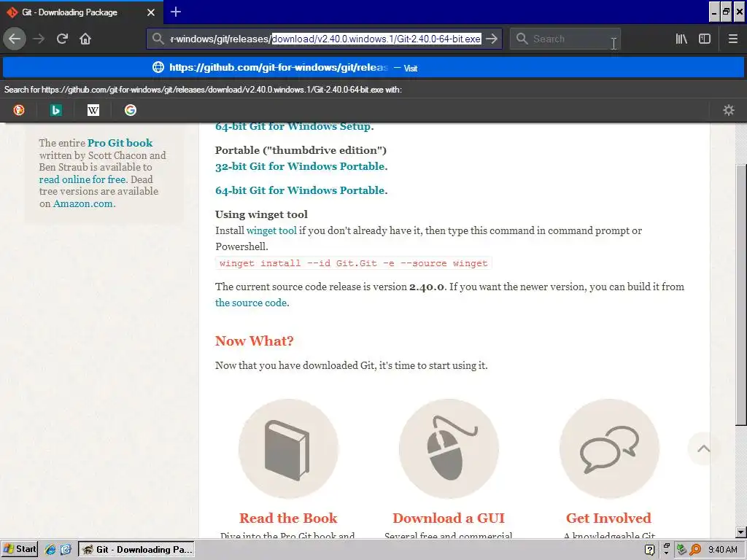This screenshot has width=747, height=560.
Task: Open the source code link
Action: (x=251, y=303)
